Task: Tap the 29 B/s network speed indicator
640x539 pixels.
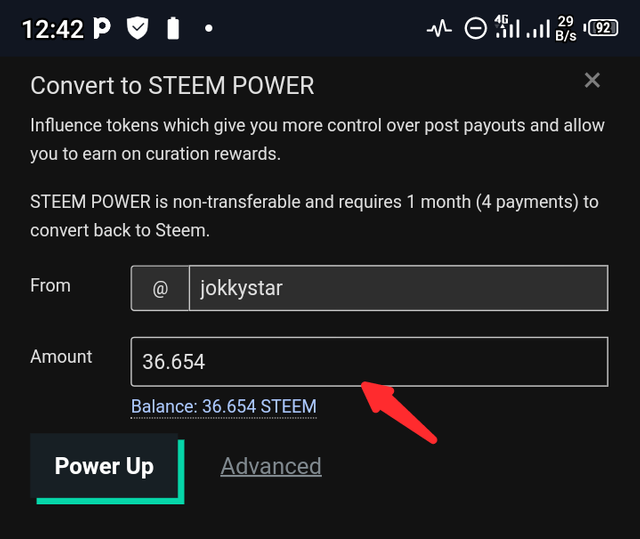Action: (566, 29)
